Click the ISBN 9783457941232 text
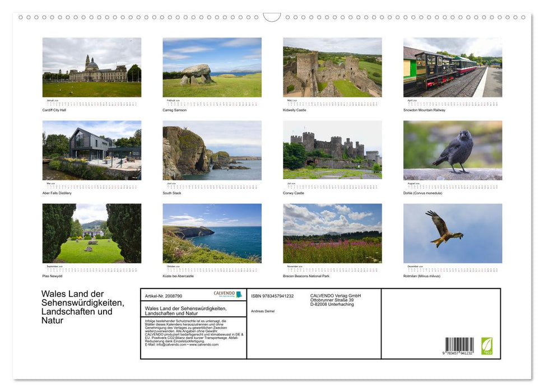Image resolution: width=544 pixels, height=392 pixels. [272, 296]
